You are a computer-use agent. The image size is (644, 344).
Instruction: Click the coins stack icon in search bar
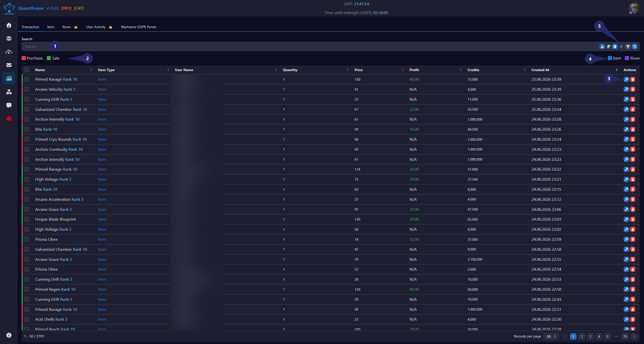[609, 46]
